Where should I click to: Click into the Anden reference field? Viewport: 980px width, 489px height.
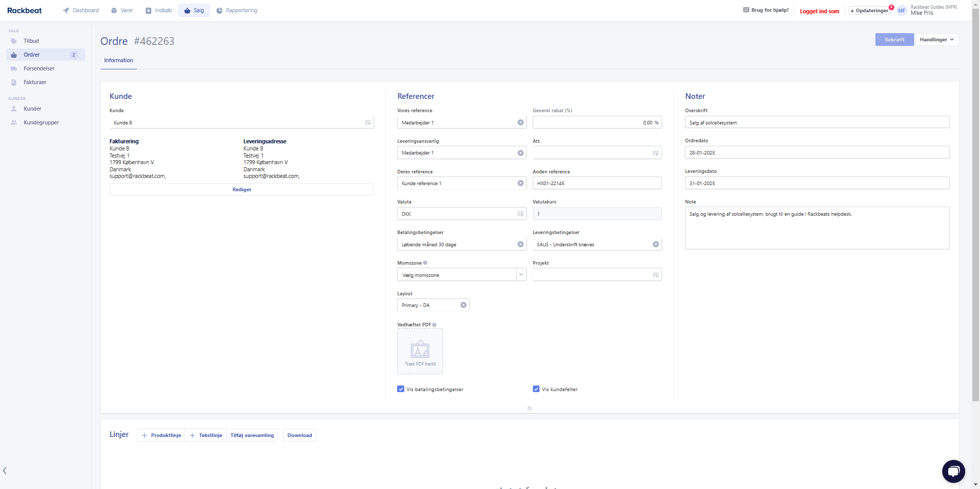[x=597, y=184]
